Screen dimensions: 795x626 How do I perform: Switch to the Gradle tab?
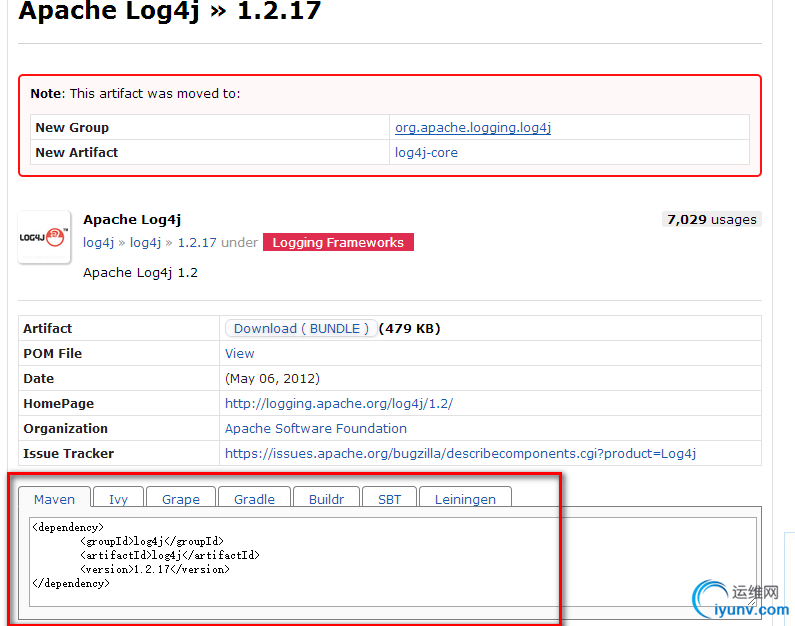(254, 499)
